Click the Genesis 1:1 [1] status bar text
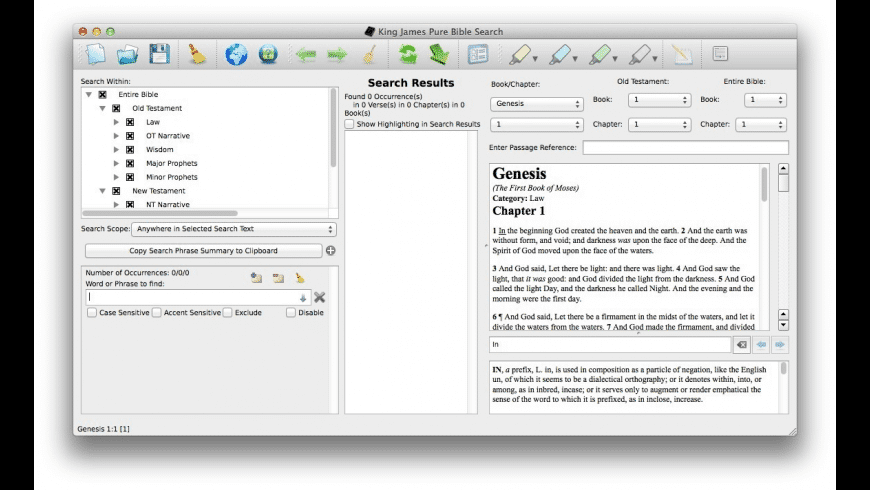 point(103,429)
